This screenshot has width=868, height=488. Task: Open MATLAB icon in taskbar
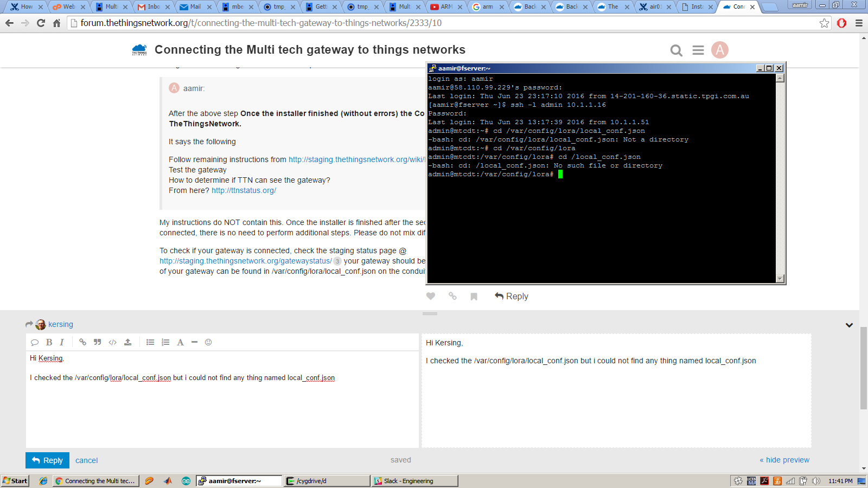[168, 481]
